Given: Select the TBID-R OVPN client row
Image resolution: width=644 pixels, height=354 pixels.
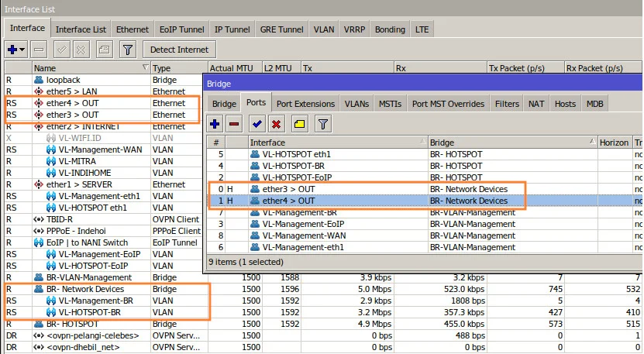Looking at the screenshot, I should [x=104, y=219].
